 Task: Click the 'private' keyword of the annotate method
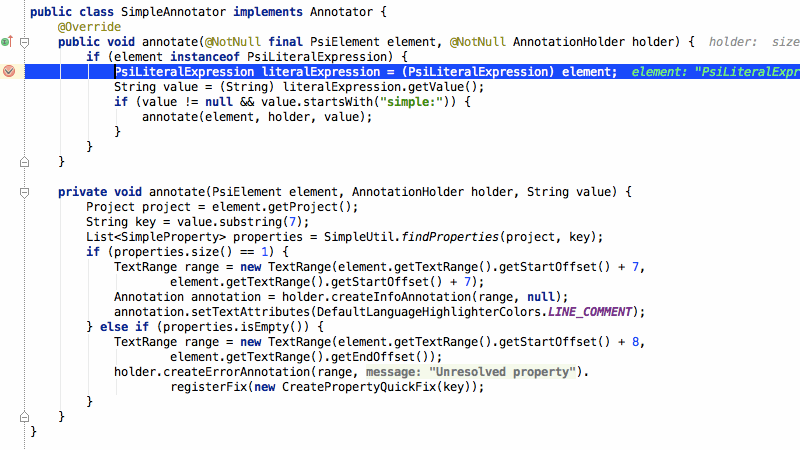click(82, 192)
